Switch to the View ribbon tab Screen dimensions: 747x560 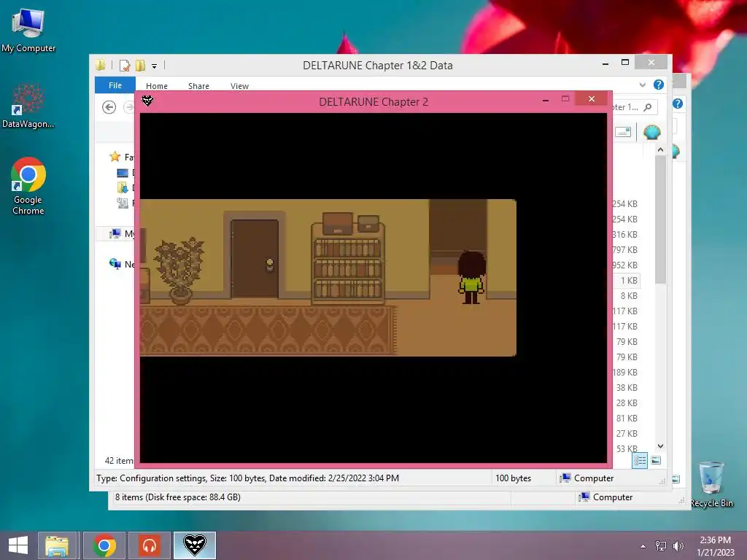(239, 86)
